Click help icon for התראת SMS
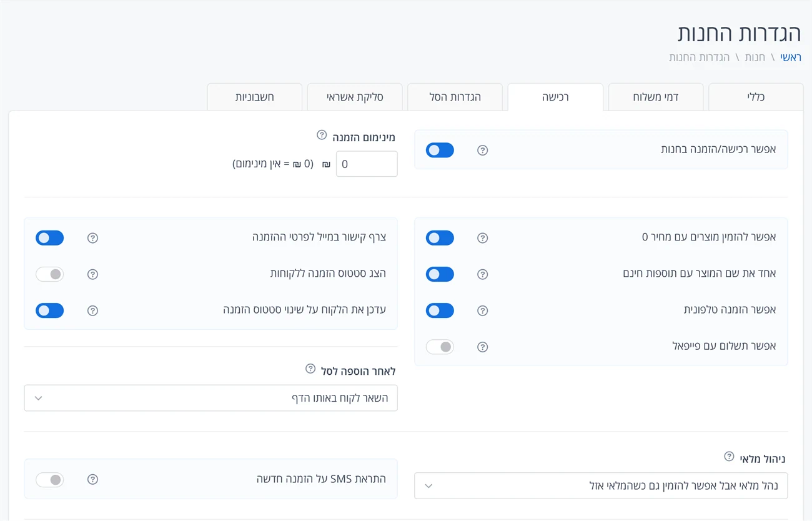 [92, 479]
